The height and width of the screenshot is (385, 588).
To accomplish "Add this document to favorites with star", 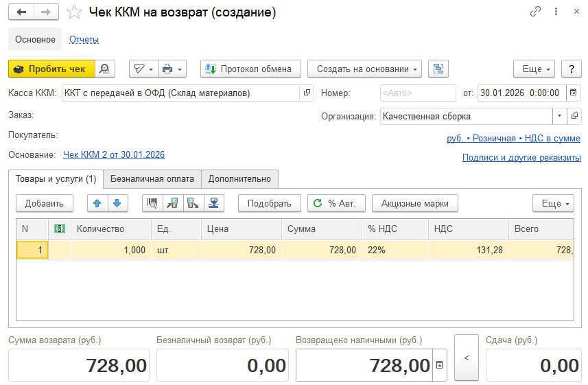I will 74,12.
